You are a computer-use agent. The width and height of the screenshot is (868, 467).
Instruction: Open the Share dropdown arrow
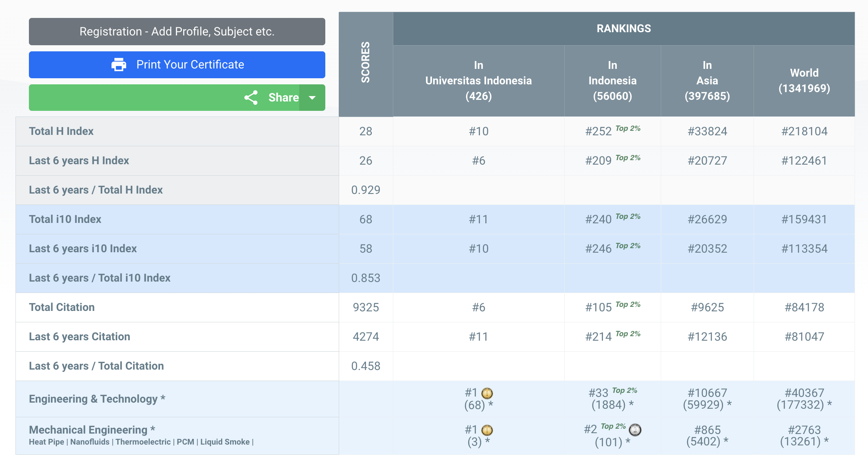312,98
